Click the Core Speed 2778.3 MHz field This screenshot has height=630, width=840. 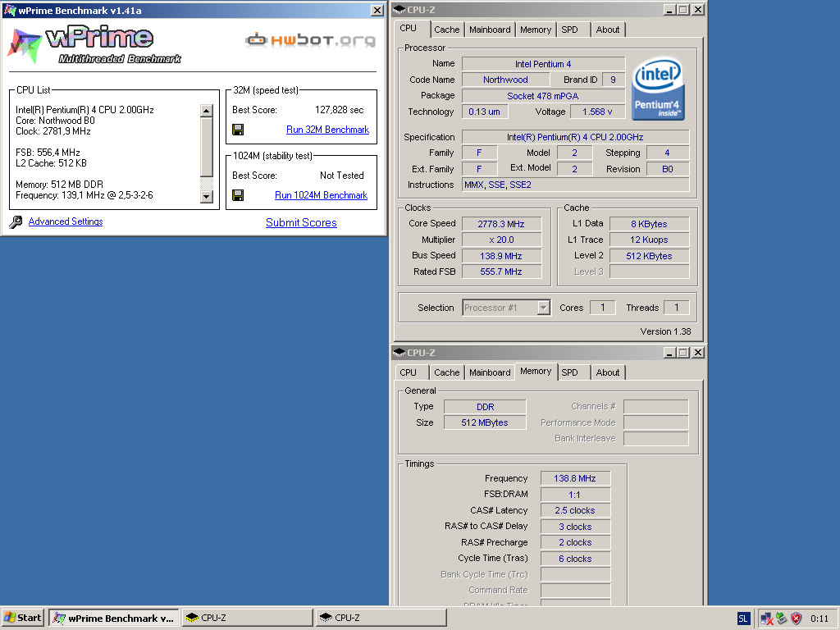[x=501, y=224]
